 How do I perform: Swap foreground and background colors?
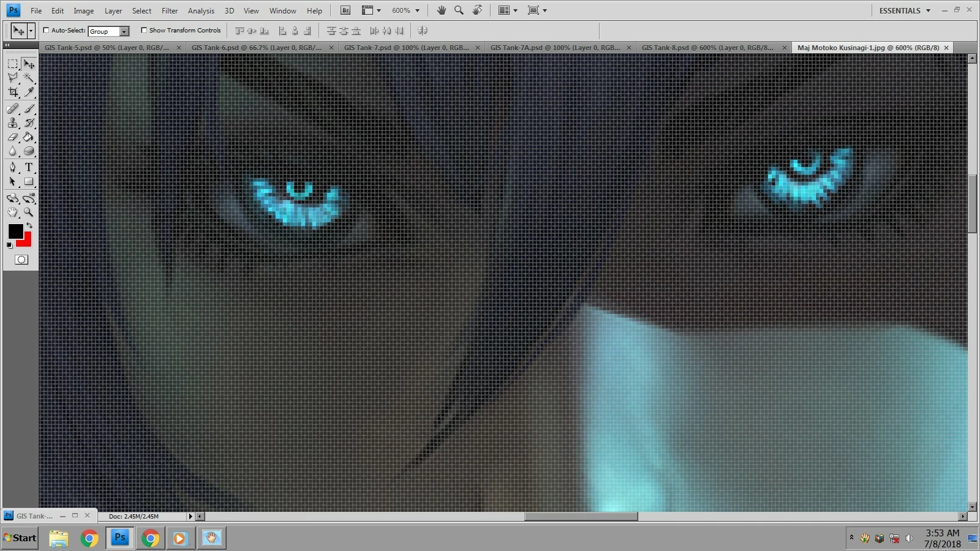coord(29,226)
